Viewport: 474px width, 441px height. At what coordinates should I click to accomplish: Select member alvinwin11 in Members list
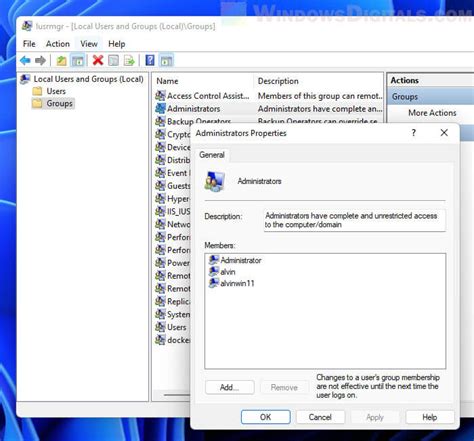coord(232,283)
